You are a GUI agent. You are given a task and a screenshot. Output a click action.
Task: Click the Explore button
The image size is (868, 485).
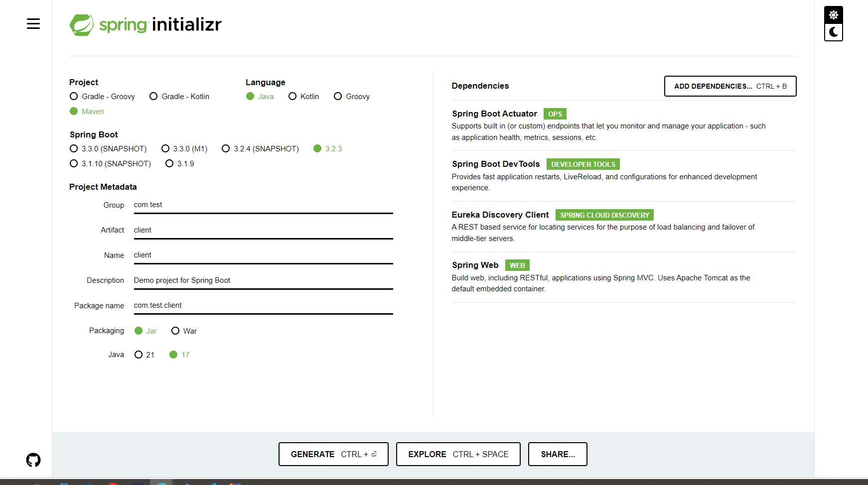458,454
